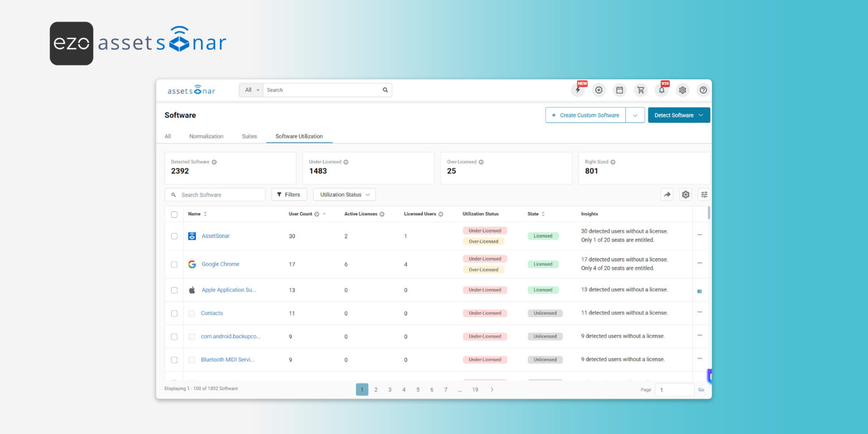Viewport: 868px width, 434px height.
Task: Open the Detect Software dropdown button
Action: point(679,115)
